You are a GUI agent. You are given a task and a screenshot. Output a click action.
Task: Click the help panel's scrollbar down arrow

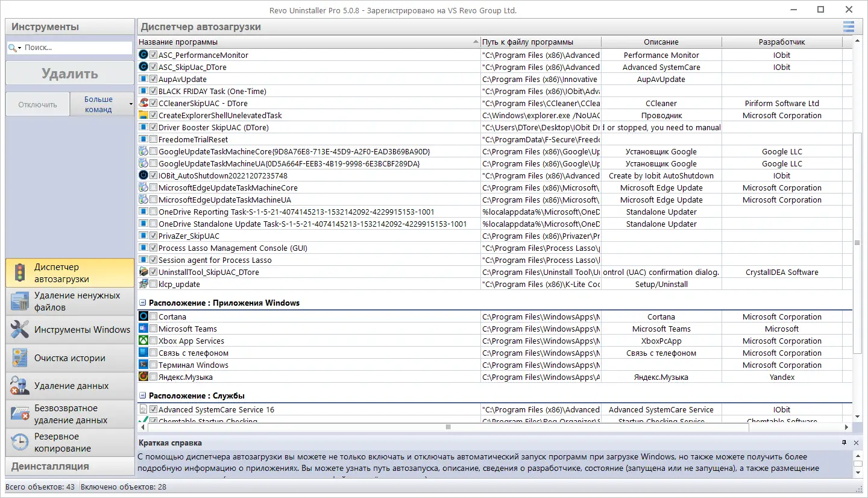pyautogui.click(x=857, y=473)
